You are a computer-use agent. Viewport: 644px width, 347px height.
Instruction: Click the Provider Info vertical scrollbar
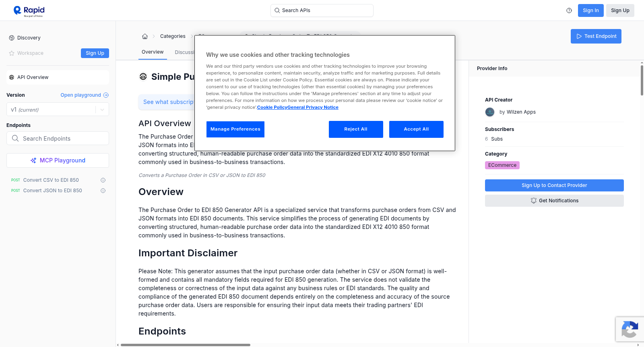point(642,81)
